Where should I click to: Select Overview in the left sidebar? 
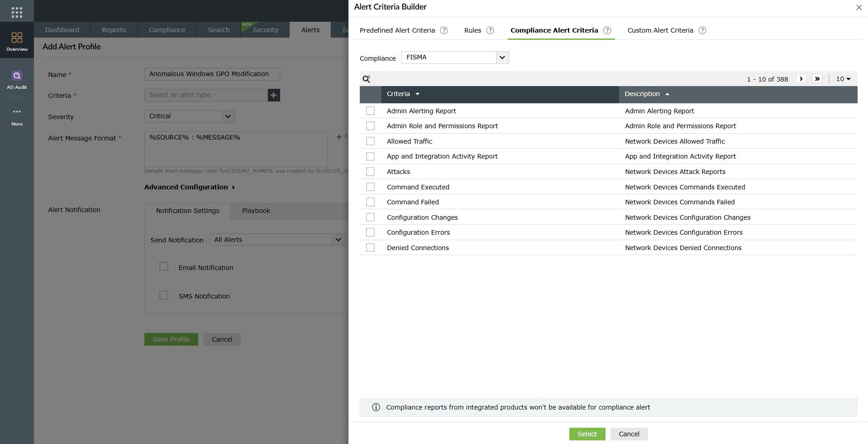[x=17, y=41]
